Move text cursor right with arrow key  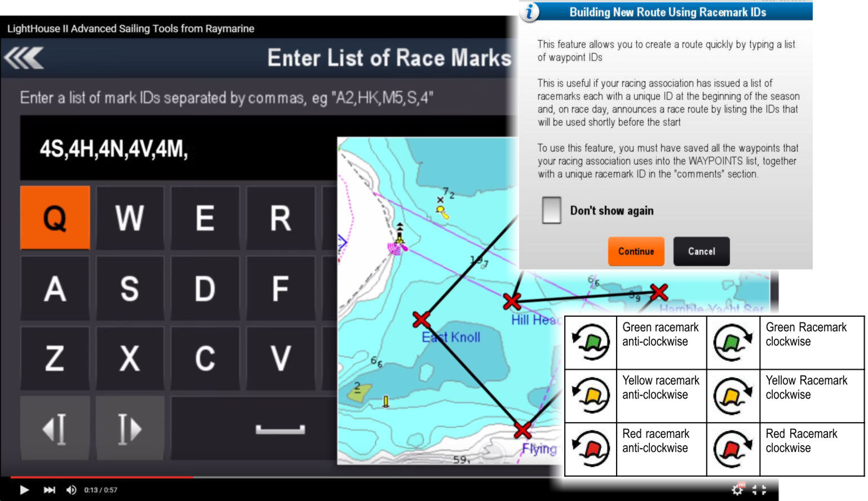tap(130, 428)
